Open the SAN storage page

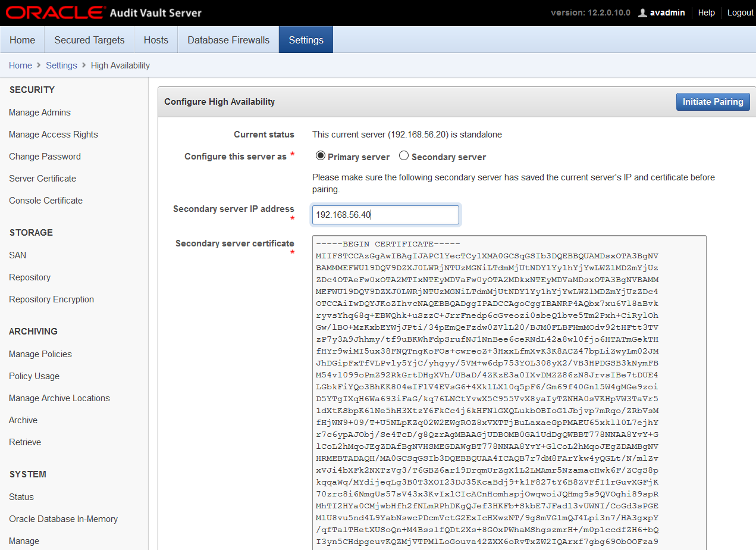pyautogui.click(x=17, y=255)
